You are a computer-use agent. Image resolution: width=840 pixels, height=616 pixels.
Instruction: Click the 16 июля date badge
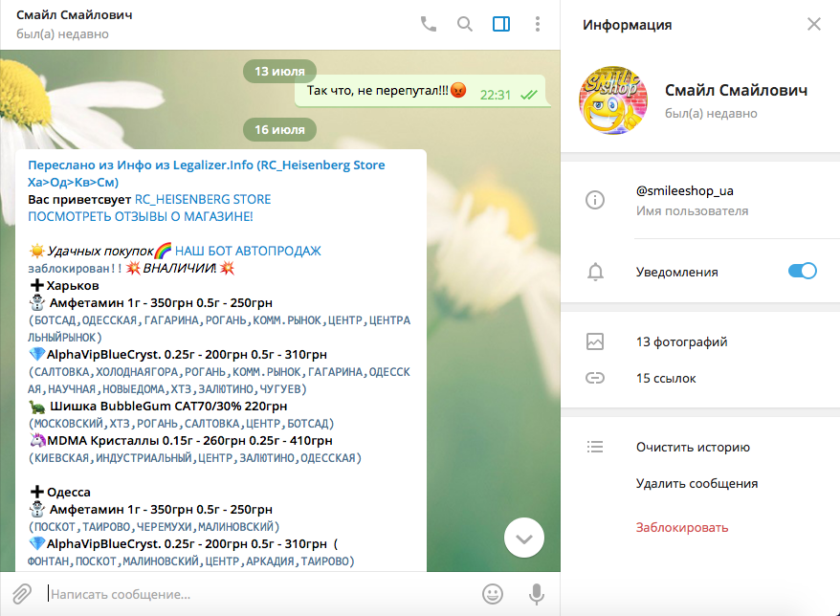[279, 130]
